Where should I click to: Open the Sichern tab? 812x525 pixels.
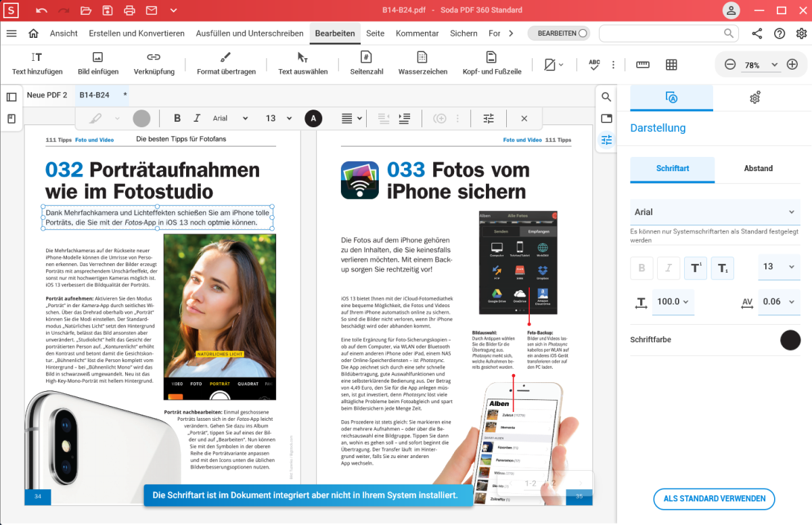click(x=464, y=33)
